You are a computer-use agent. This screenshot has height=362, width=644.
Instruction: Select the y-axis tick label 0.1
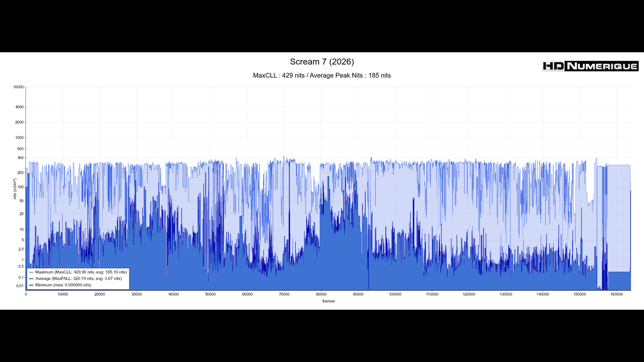coord(21,278)
